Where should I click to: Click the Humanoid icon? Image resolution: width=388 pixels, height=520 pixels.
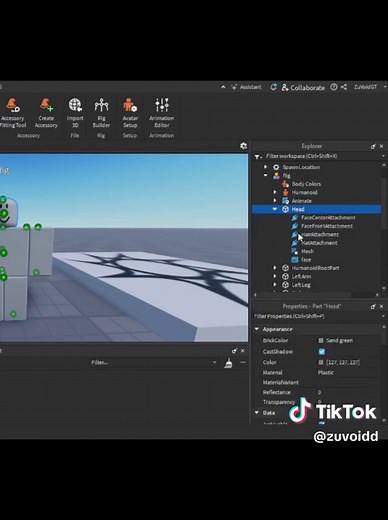(285, 192)
